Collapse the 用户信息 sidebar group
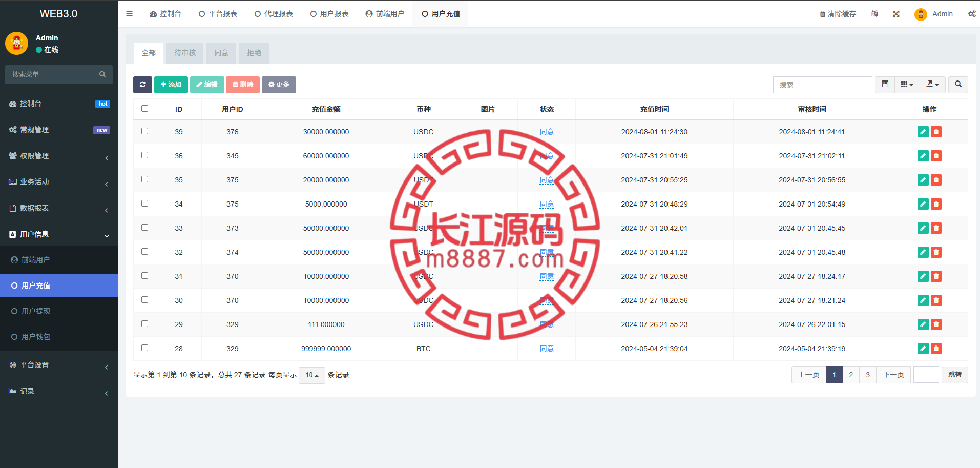Screen dimensions: 980x468 click(59, 234)
